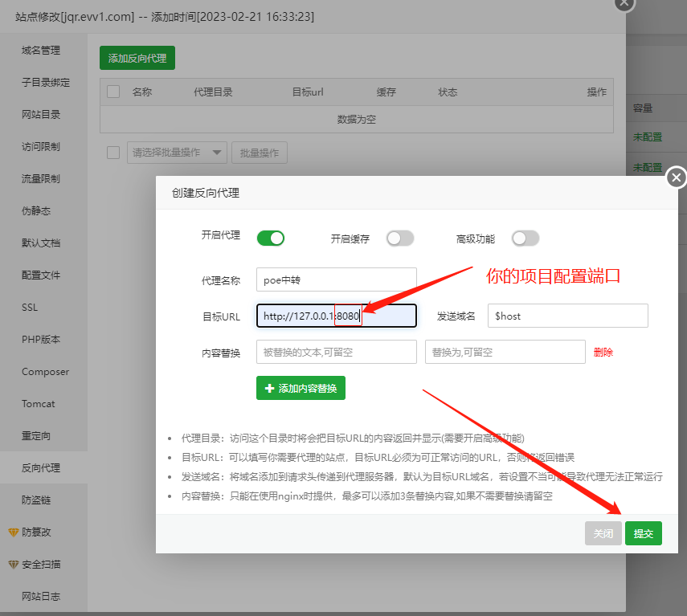Click inside the 目标URL input field

(336, 315)
